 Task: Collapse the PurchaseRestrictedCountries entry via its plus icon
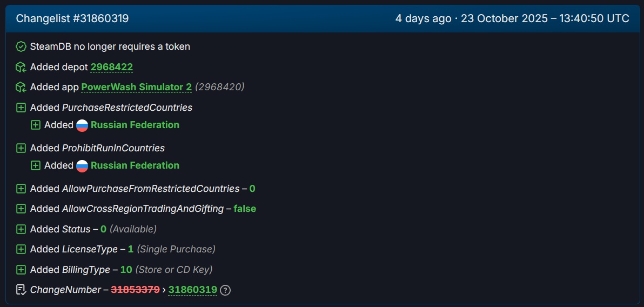pyautogui.click(x=21, y=108)
